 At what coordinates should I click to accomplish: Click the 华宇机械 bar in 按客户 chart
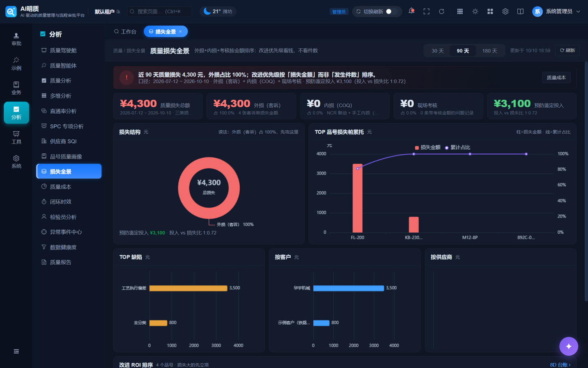[x=348, y=288]
